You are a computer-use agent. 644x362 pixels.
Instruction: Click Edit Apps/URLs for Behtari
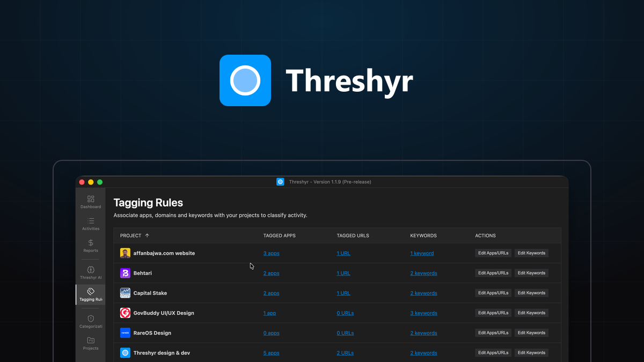[493, 273]
